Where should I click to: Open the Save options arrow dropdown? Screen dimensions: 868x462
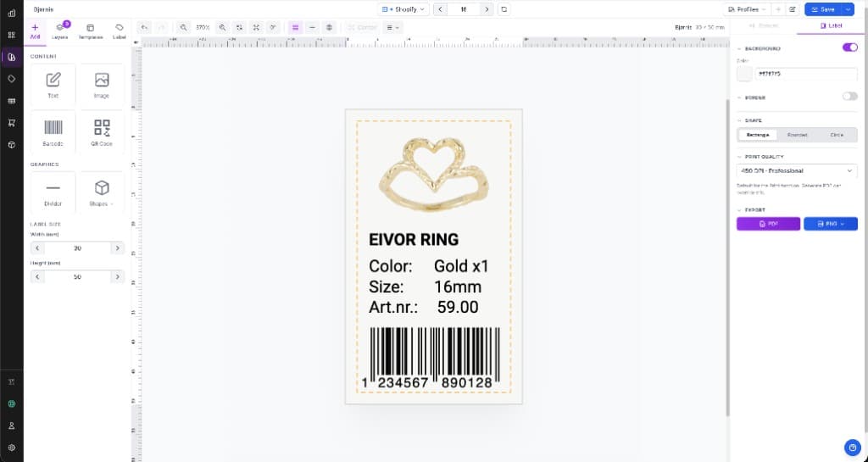848,9
